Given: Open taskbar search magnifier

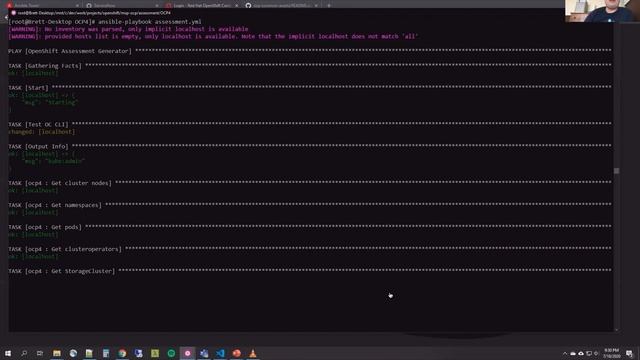Looking at the screenshot, I should (x=24, y=353).
